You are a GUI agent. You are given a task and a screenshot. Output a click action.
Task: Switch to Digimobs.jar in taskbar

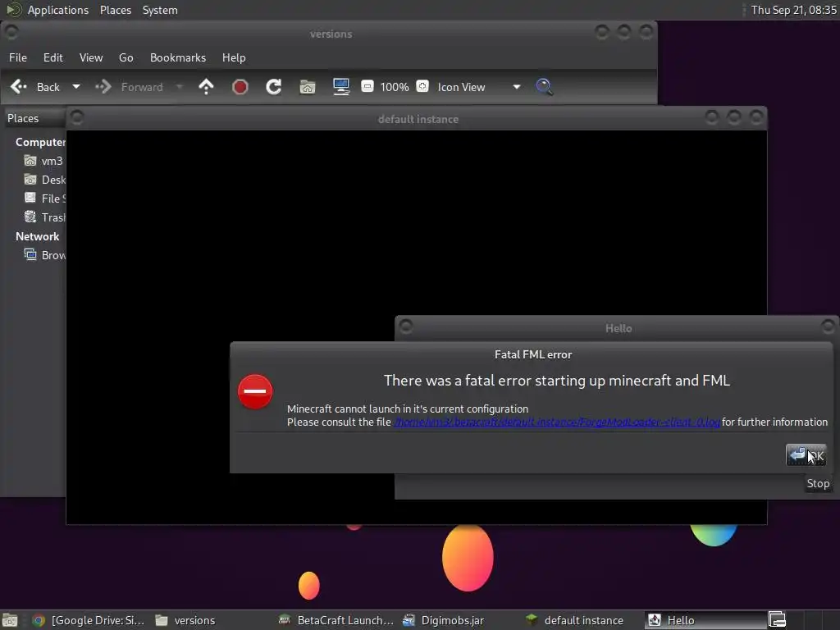click(x=444, y=620)
